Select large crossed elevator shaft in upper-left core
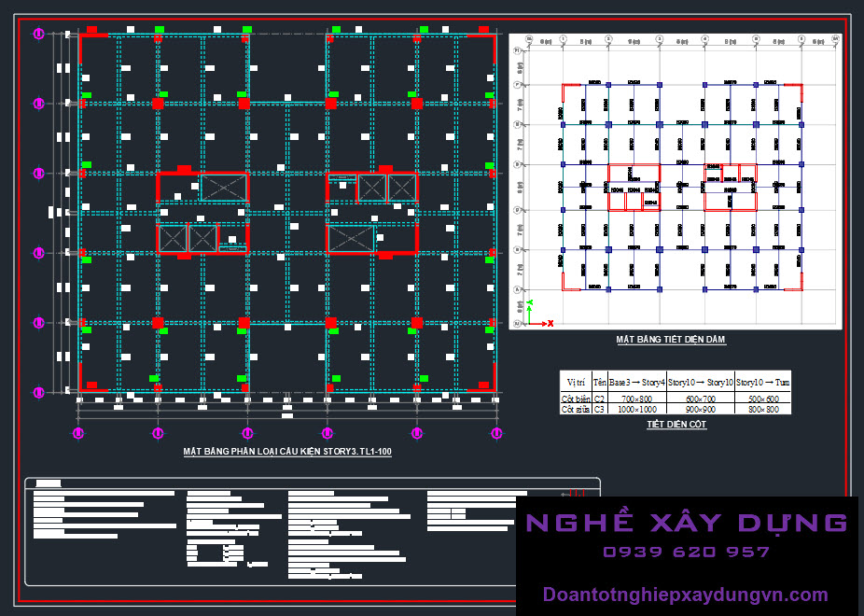 pyautogui.click(x=225, y=187)
